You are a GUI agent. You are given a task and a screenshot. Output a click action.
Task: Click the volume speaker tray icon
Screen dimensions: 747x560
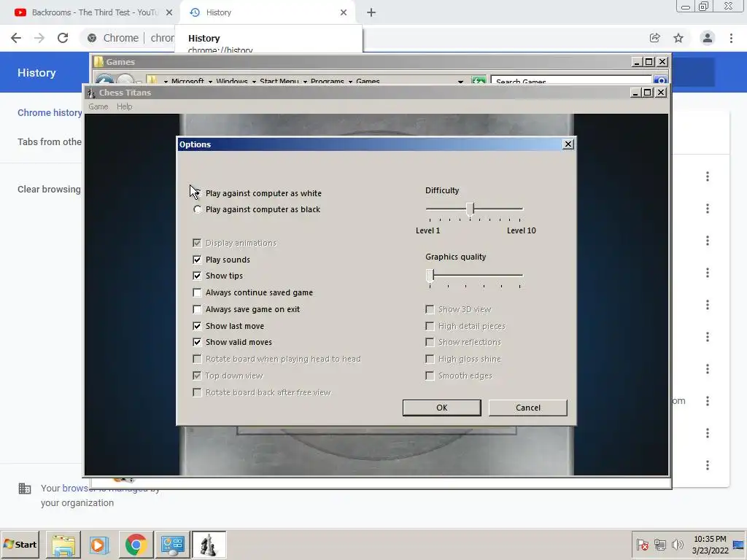(677, 544)
